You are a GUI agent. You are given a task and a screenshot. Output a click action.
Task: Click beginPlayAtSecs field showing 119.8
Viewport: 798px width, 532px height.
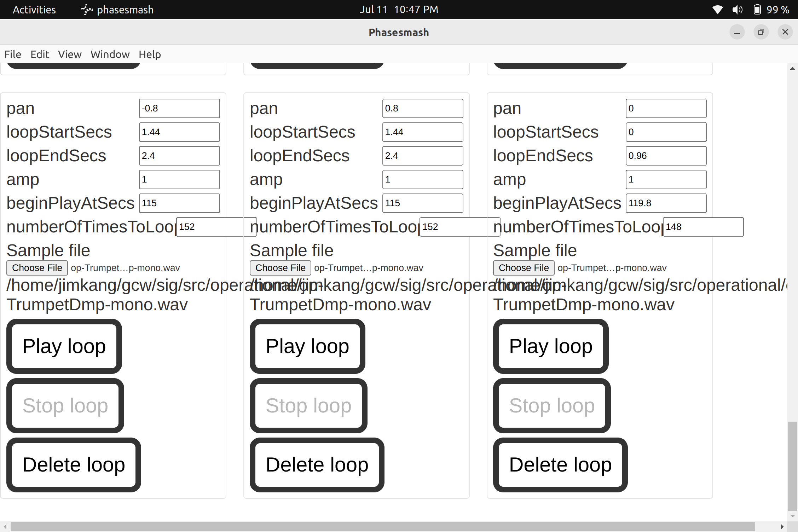click(x=666, y=203)
